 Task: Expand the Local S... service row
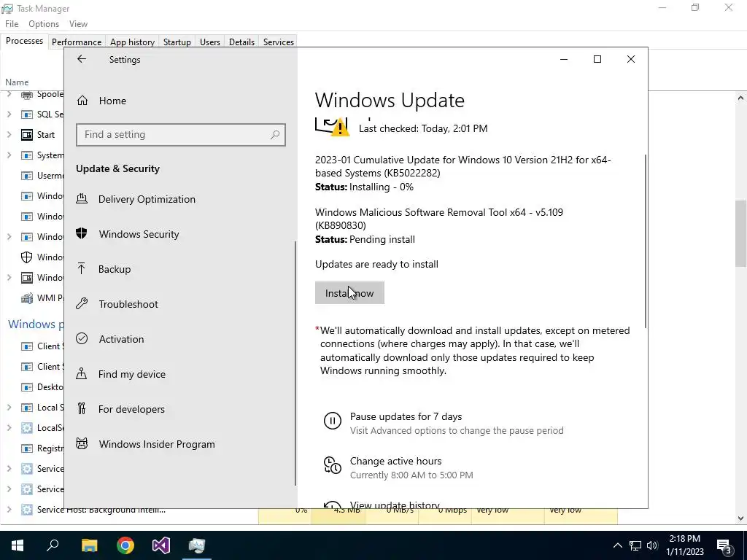click(9, 407)
